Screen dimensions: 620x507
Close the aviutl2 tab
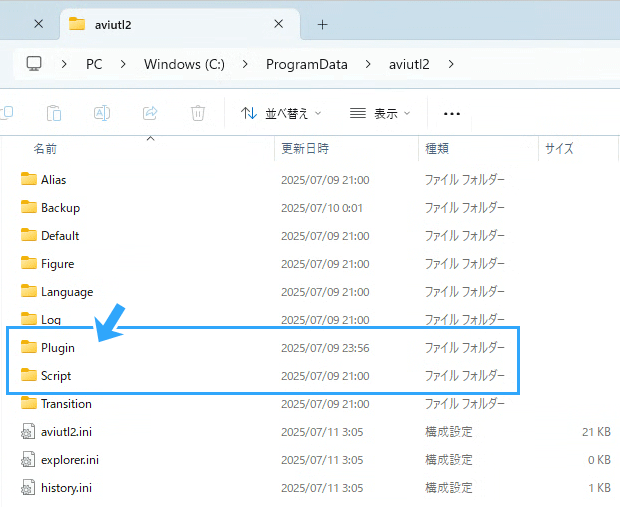(278, 24)
